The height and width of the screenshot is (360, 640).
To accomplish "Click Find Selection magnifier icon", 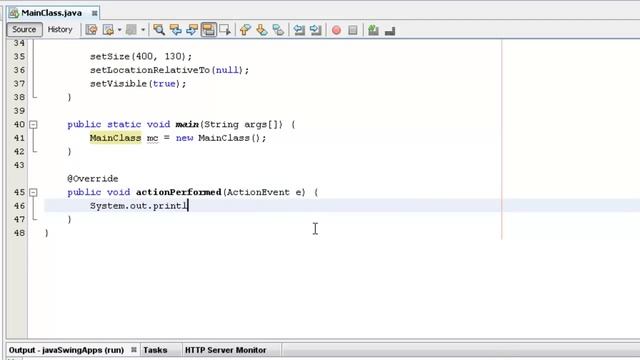I will [159, 30].
